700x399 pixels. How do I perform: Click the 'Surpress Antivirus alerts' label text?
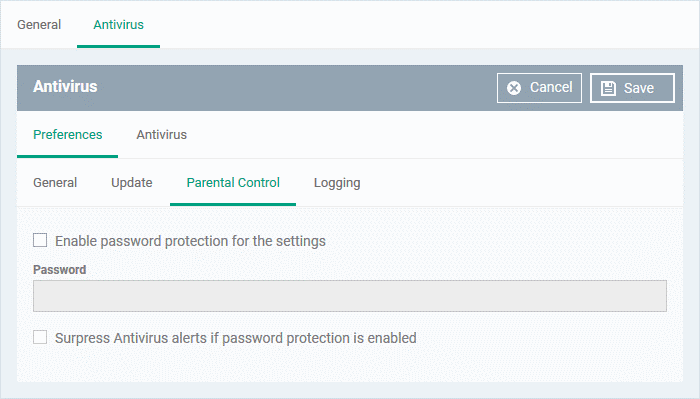click(236, 338)
